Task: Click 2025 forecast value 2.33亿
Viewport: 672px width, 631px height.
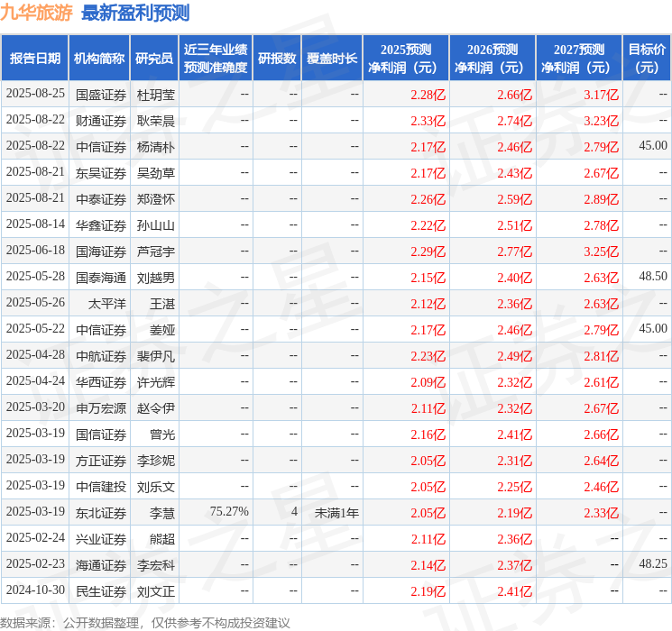Action: point(428,121)
